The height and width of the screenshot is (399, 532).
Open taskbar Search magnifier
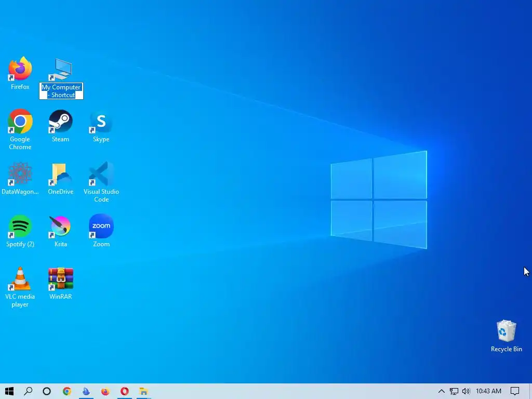28,391
